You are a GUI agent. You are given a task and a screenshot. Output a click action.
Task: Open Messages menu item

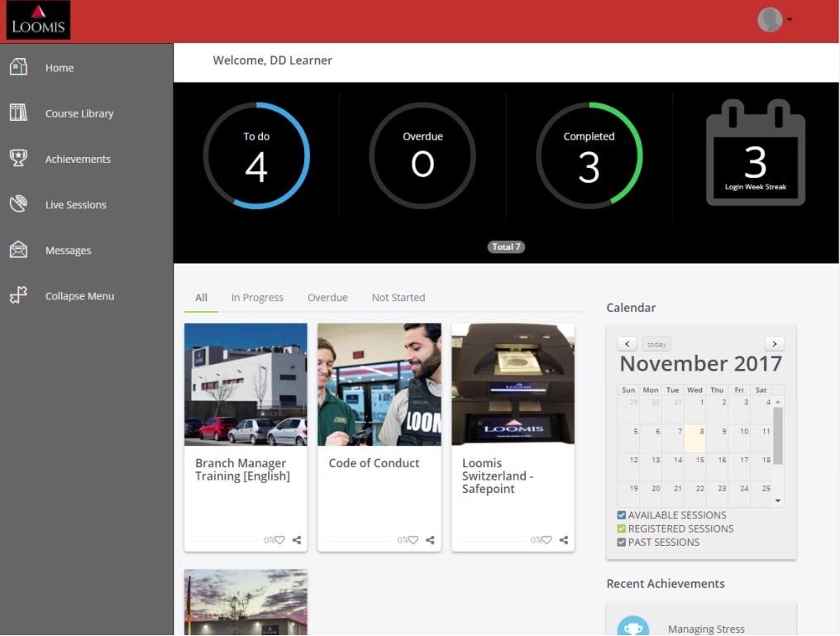68,251
